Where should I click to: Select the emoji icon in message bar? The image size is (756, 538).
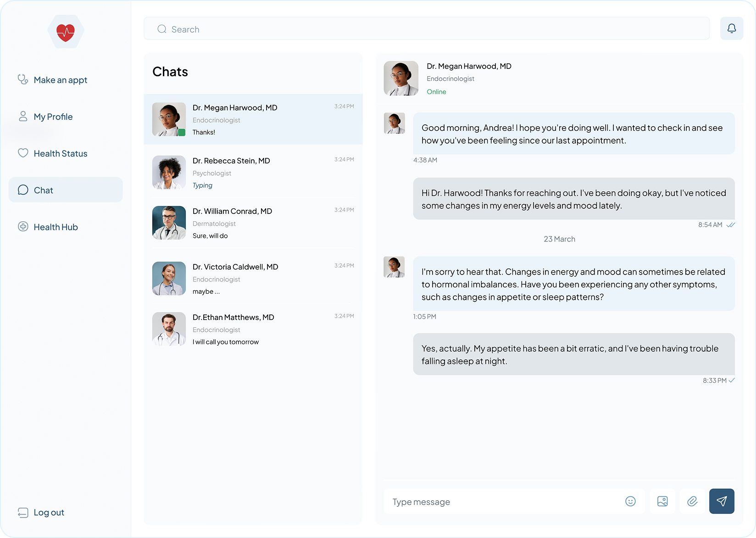[x=630, y=501]
